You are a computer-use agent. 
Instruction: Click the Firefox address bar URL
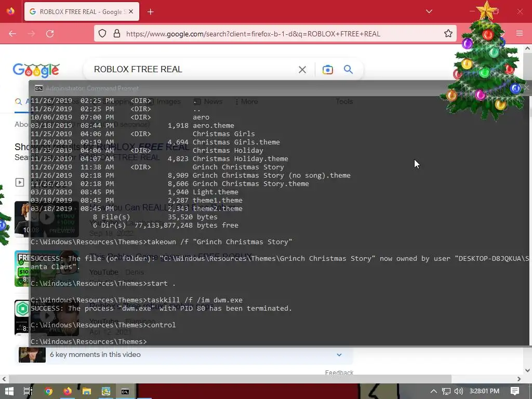(x=253, y=34)
